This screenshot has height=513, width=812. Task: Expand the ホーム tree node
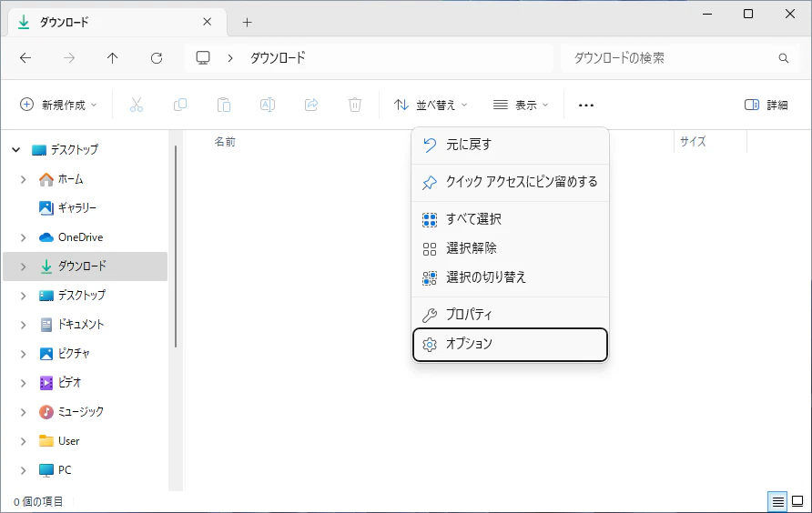click(x=23, y=179)
